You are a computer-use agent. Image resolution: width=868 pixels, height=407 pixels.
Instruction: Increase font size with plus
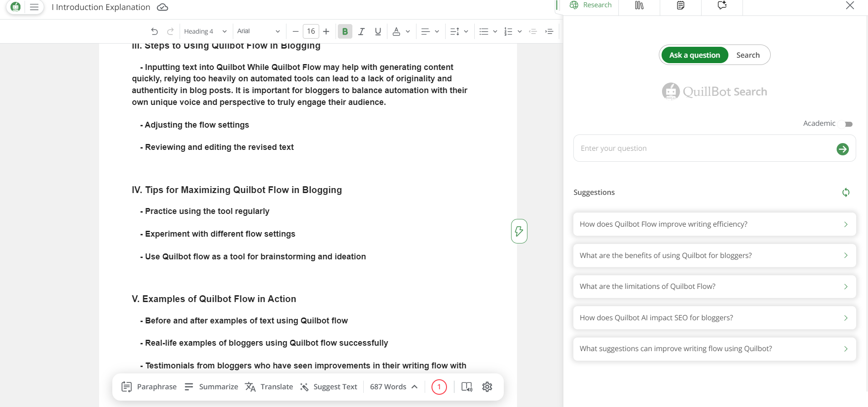(326, 31)
